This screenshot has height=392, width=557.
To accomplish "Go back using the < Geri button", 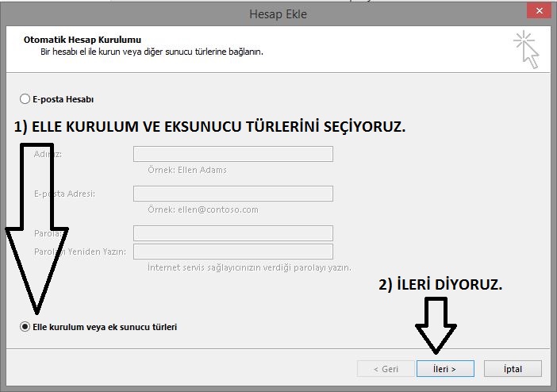I will click(385, 368).
